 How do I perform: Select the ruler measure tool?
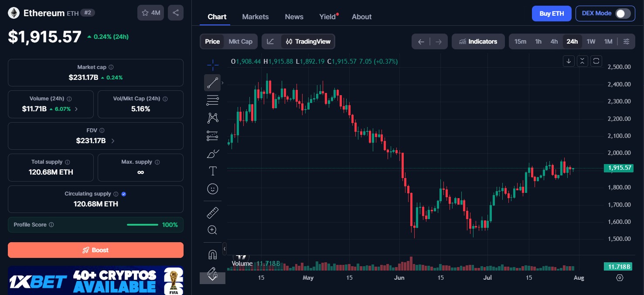coord(212,213)
